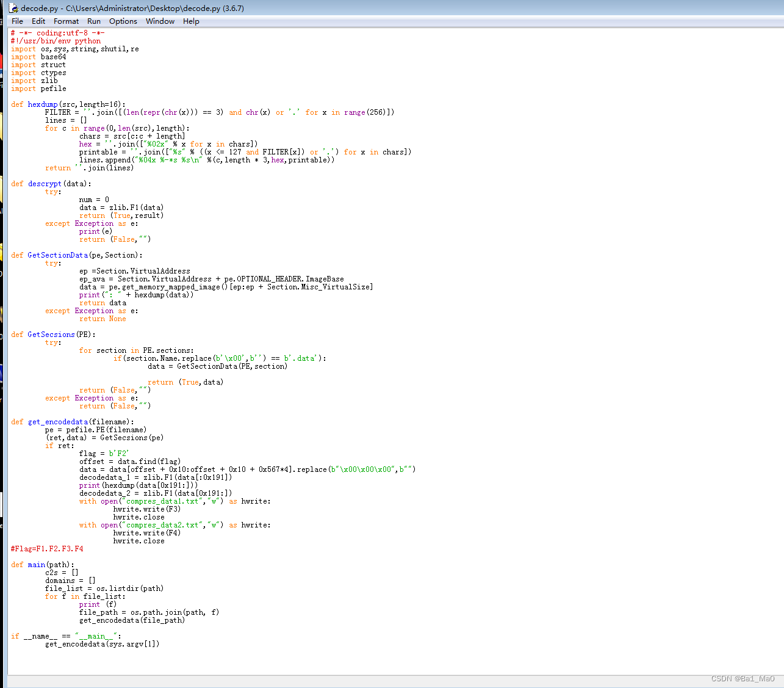
Task: Click 'ep =Section.VirtualAddress' line
Action: [135, 271]
